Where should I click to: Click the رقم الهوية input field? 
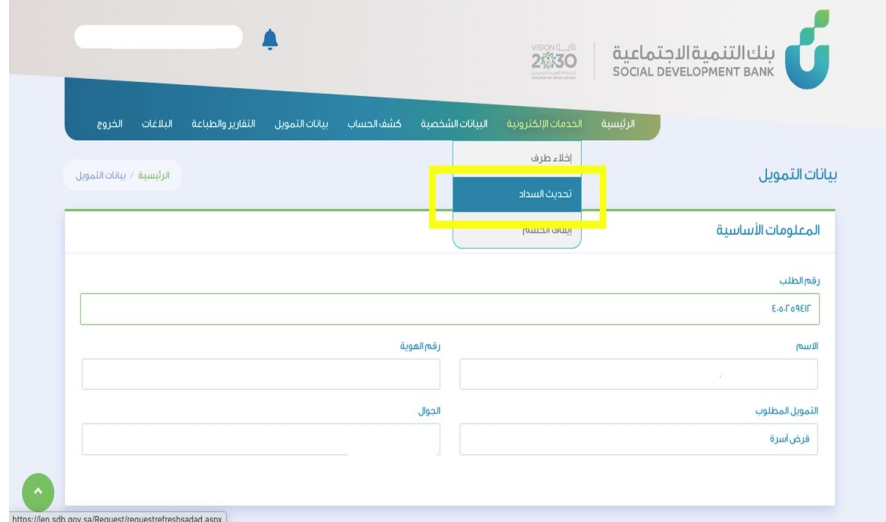[261, 374]
